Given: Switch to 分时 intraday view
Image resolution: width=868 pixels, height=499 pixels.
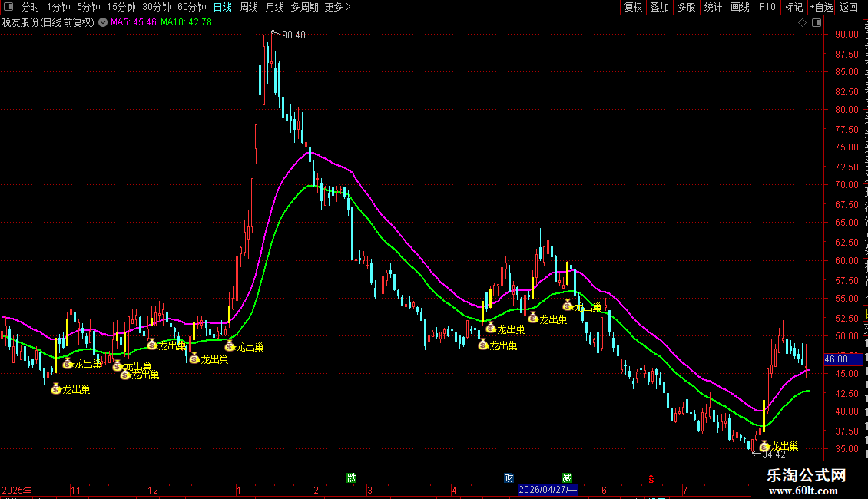Looking at the screenshot, I should tap(31, 7).
